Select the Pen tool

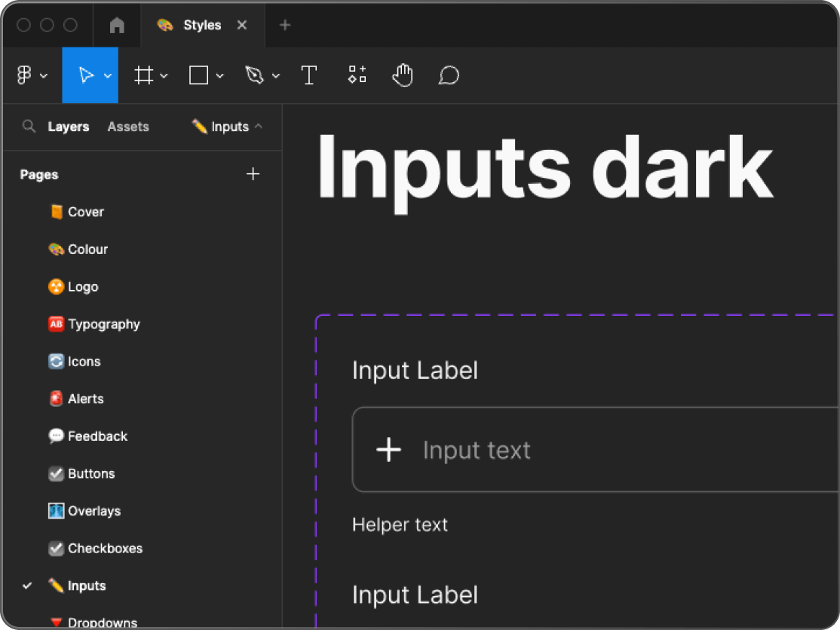click(x=255, y=75)
